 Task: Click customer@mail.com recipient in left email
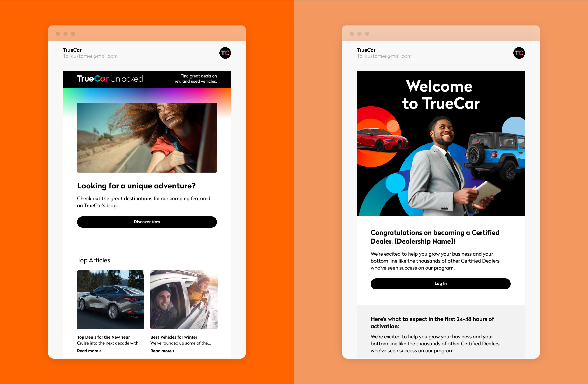point(94,56)
